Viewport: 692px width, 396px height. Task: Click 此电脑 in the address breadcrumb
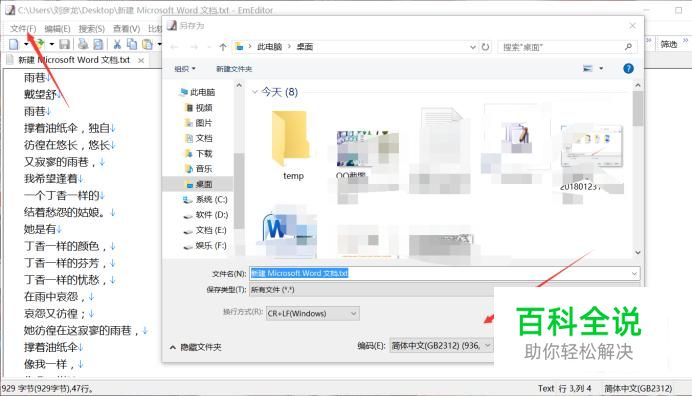pos(269,47)
